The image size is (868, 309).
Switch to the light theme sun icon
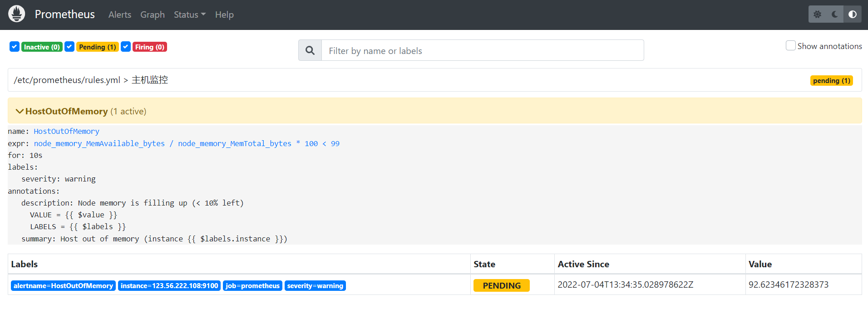tap(817, 15)
